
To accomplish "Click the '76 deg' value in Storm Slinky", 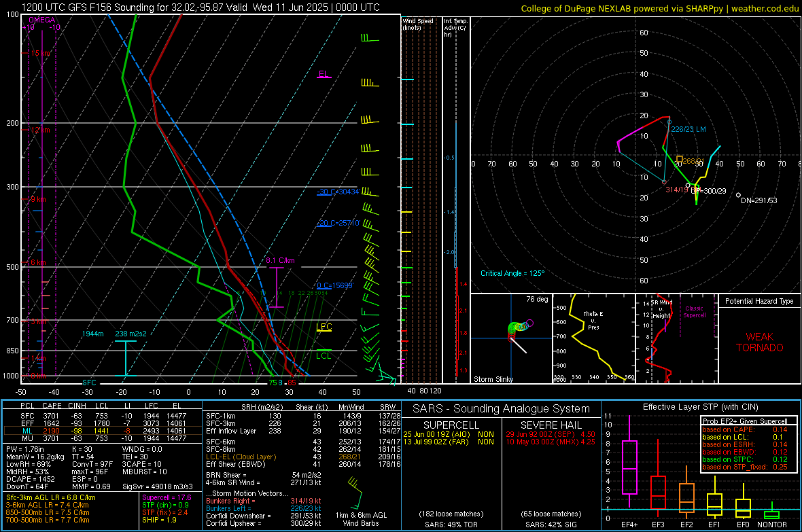I will [537, 299].
